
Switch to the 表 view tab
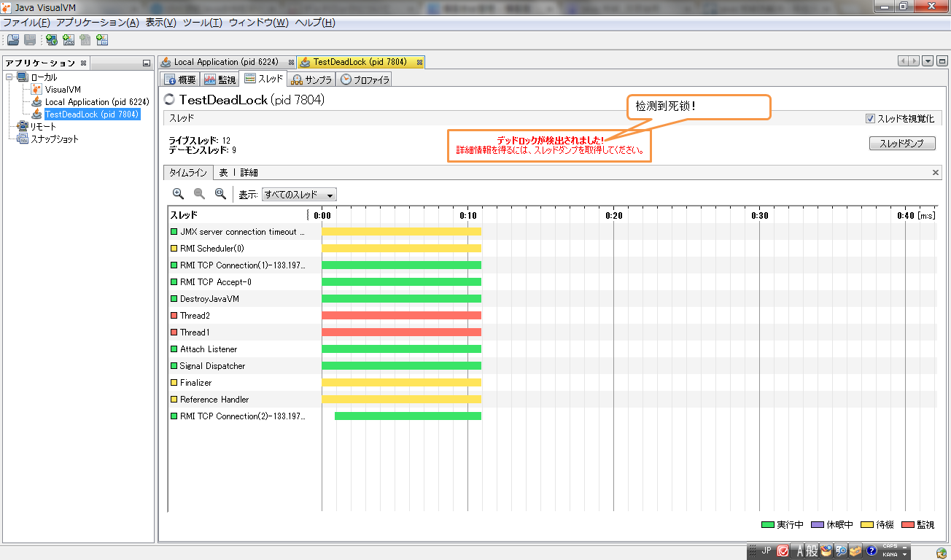coord(224,173)
